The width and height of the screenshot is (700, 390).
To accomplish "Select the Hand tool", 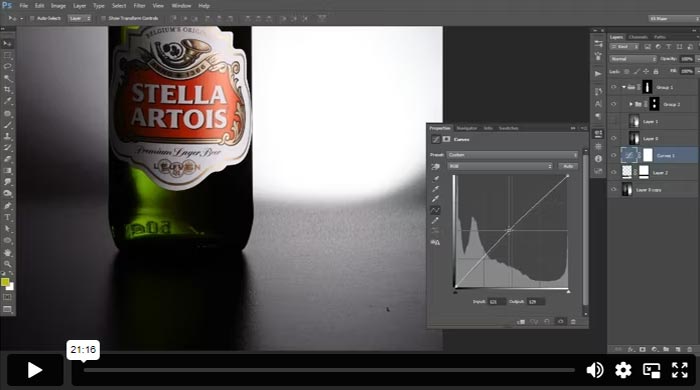I will (x=7, y=252).
